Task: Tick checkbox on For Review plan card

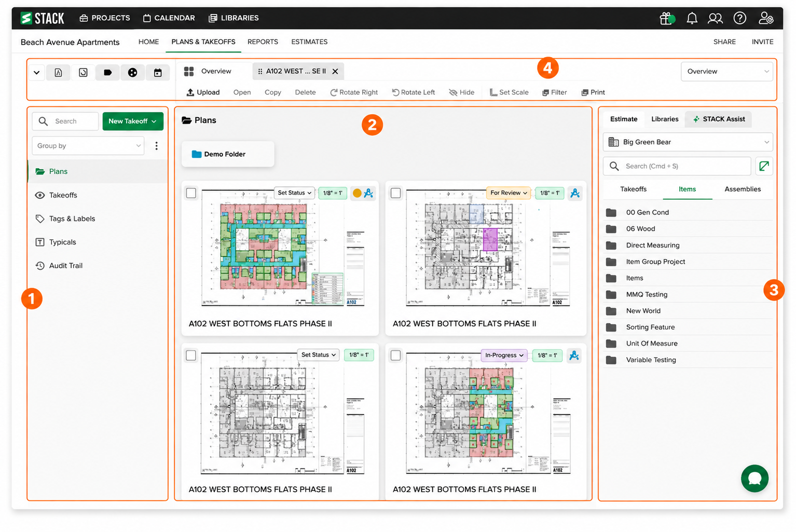Action: click(x=395, y=193)
